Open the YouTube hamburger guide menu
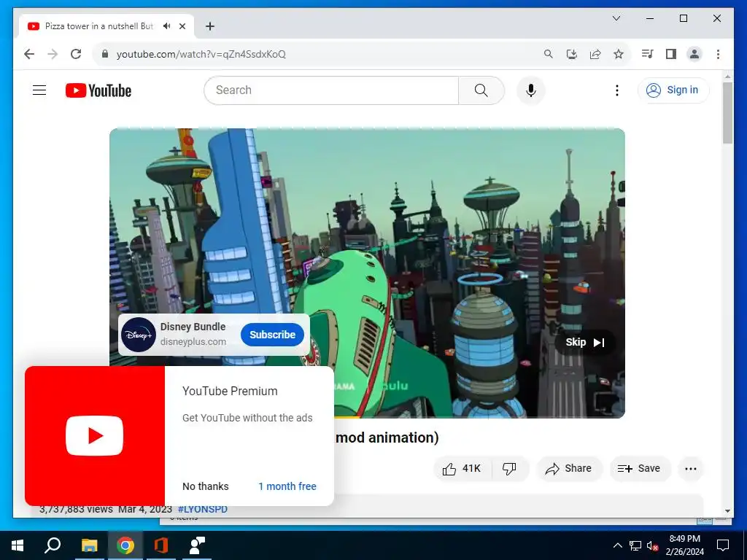This screenshot has width=747, height=560. pyautogui.click(x=39, y=90)
